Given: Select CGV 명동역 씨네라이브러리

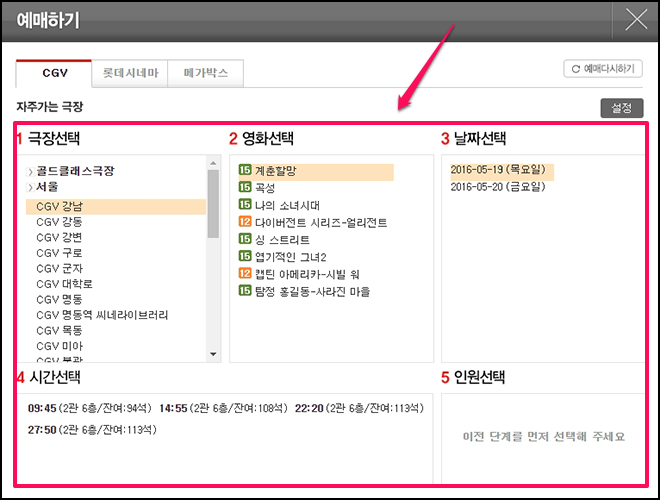Looking at the screenshot, I should pos(102,315).
